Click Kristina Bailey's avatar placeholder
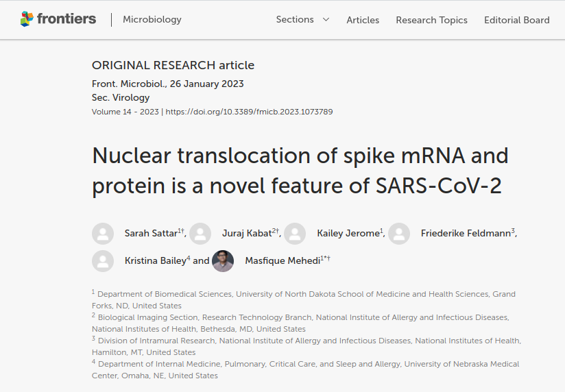The image size is (565, 392). 103,261
